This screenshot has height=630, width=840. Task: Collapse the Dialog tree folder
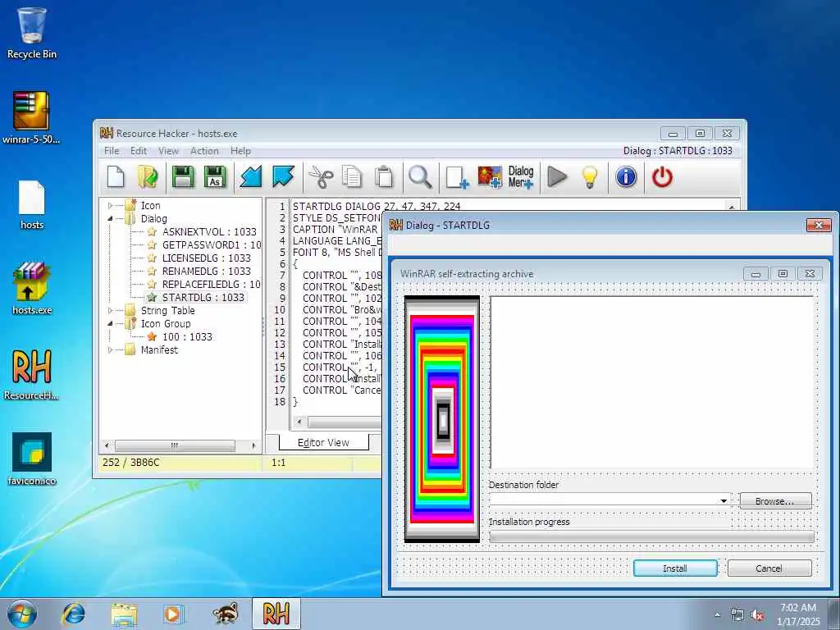click(x=111, y=218)
